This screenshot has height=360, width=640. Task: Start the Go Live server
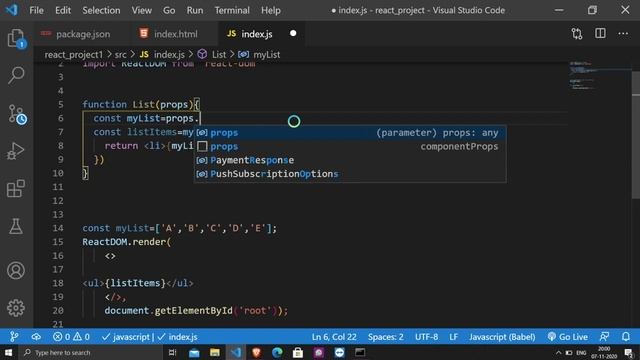[568, 337]
